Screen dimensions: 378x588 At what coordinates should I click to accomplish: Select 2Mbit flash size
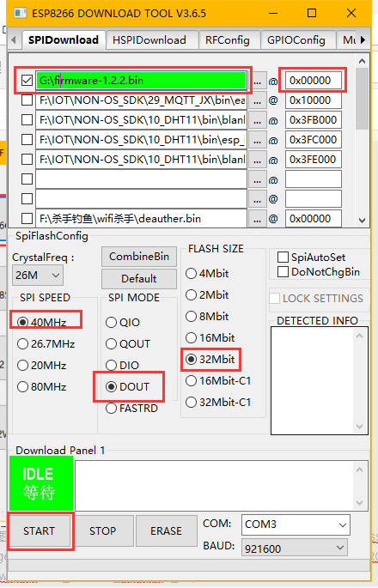207,294
